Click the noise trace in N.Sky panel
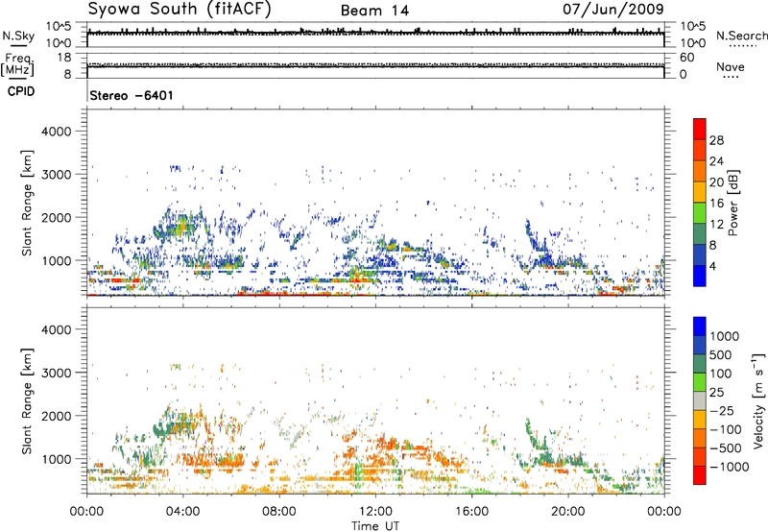This screenshot has height=532, width=768. [375, 35]
